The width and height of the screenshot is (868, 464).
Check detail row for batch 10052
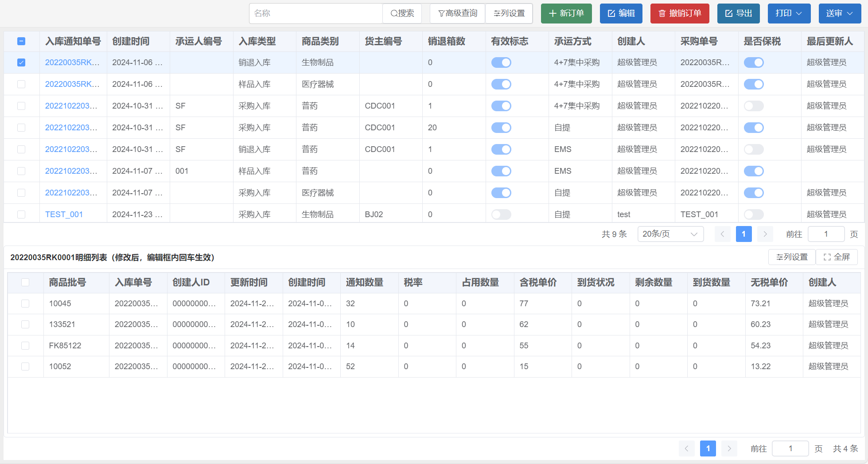click(25, 367)
